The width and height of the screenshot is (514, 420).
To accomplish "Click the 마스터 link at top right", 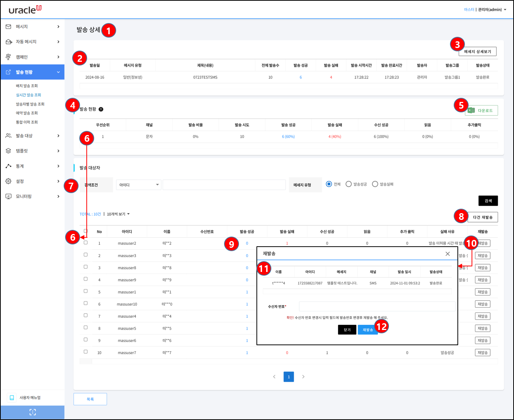I will point(469,10).
